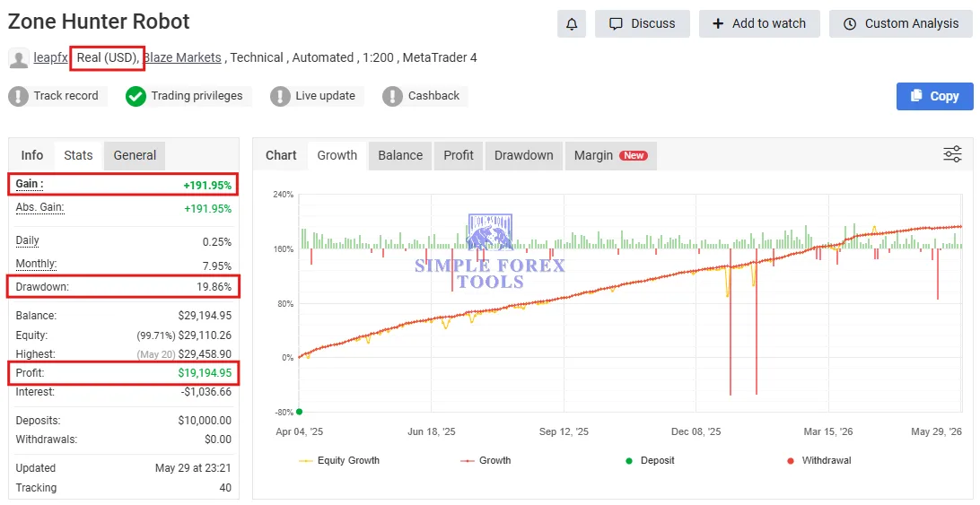Click the Track record warning icon
Viewport: 980px width, 505px height.
tap(18, 96)
